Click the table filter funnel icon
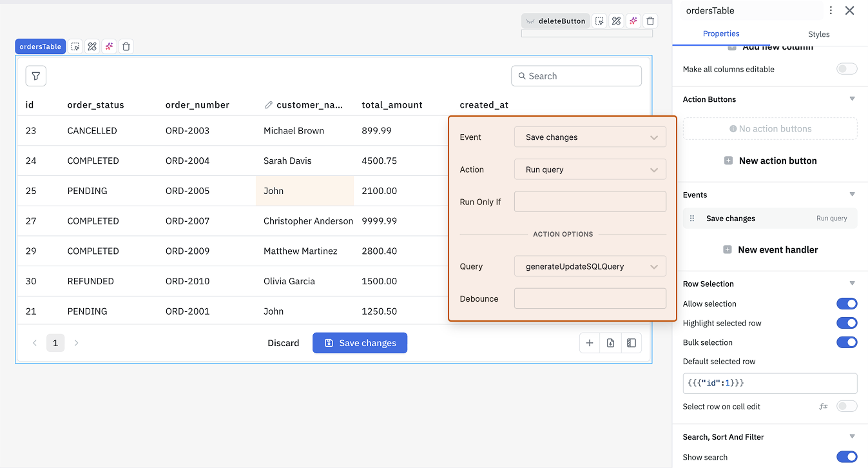This screenshot has height=468, width=868. coord(36,76)
